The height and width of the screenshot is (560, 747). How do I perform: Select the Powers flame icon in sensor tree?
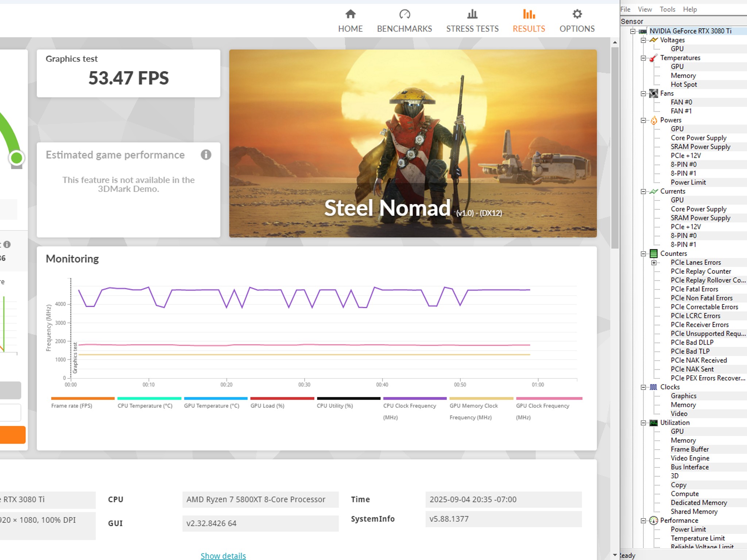coord(654,120)
